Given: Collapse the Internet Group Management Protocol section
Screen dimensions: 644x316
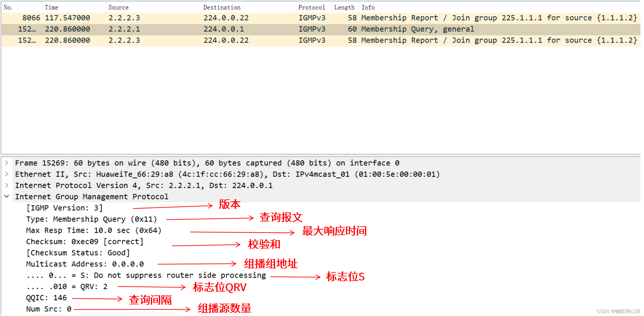Looking at the screenshot, I should coord(7,196).
